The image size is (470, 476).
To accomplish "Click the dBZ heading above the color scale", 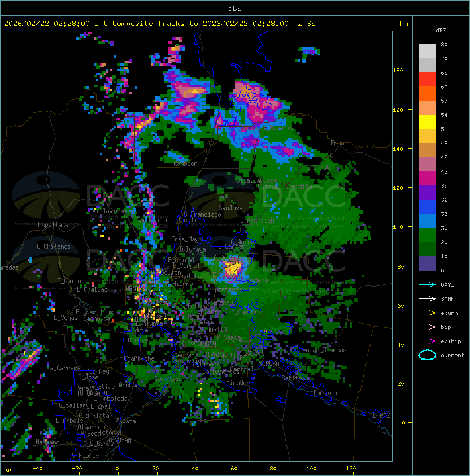I will [x=441, y=31].
